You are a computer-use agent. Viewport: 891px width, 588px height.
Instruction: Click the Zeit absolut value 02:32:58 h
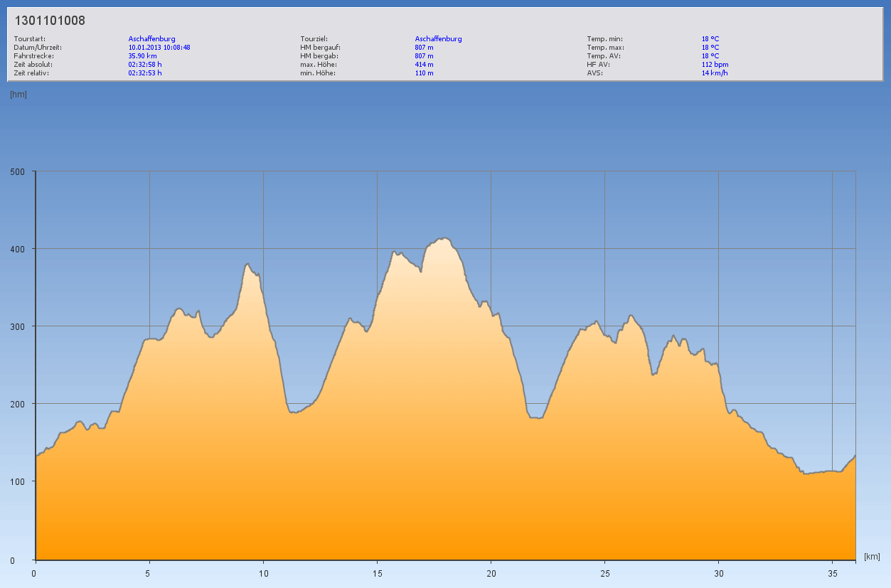145,64
